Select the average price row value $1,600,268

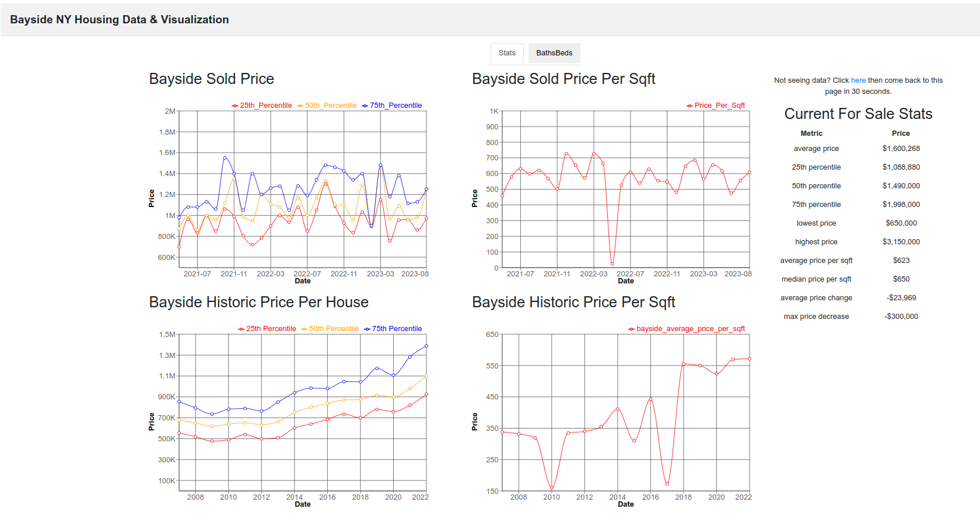tap(901, 149)
